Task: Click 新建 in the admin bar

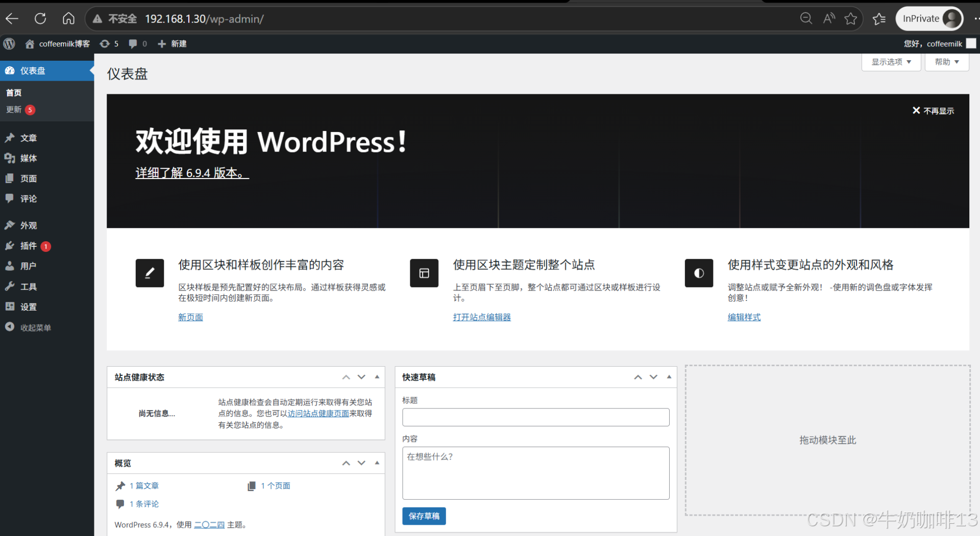Action: point(172,44)
